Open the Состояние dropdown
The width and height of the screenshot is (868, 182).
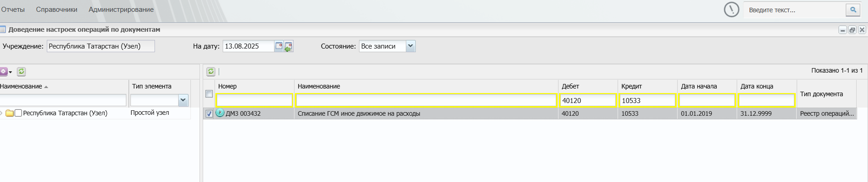(x=410, y=46)
